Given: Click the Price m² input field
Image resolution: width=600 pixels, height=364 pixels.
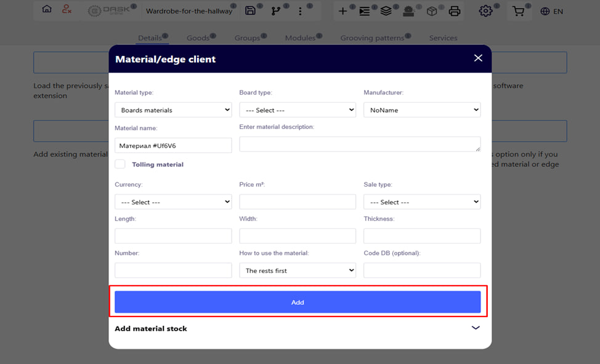Looking at the screenshot, I should tap(298, 202).
